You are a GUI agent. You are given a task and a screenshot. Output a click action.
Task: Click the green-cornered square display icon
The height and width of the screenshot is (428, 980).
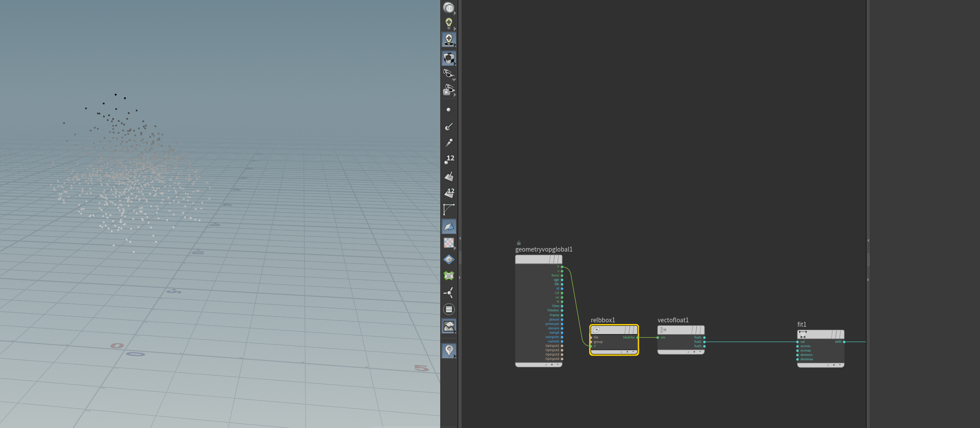(x=449, y=276)
